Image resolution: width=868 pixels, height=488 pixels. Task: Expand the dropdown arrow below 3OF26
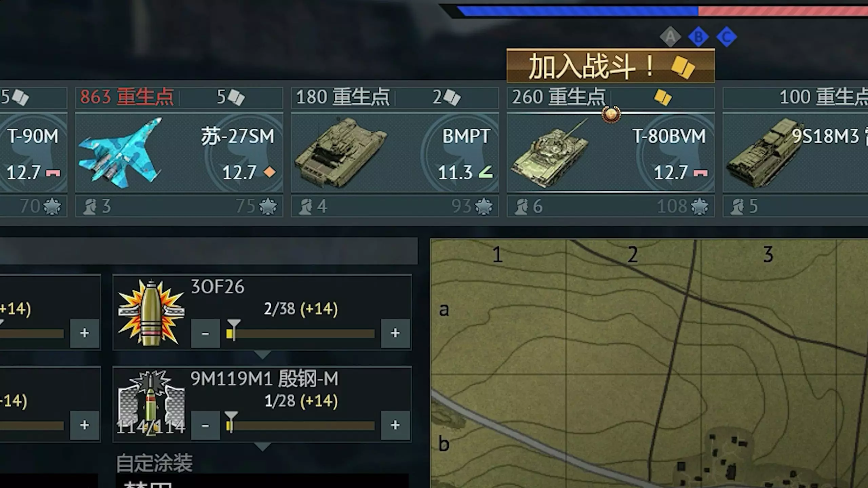262,354
